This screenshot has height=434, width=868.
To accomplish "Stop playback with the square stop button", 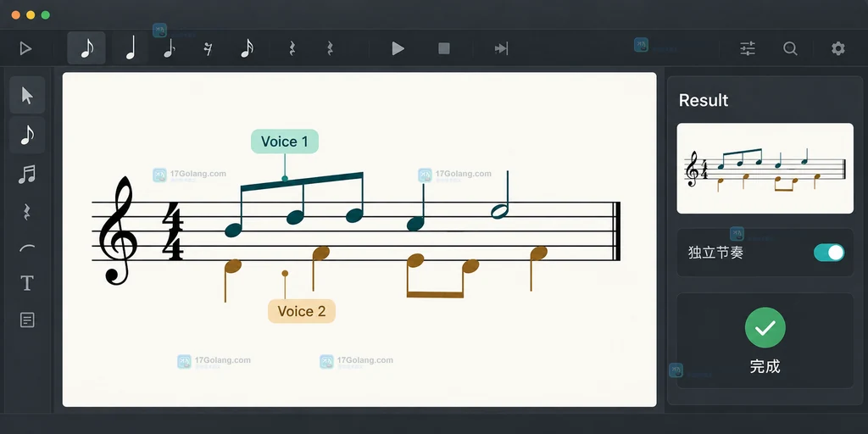I will [x=444, y=48].
